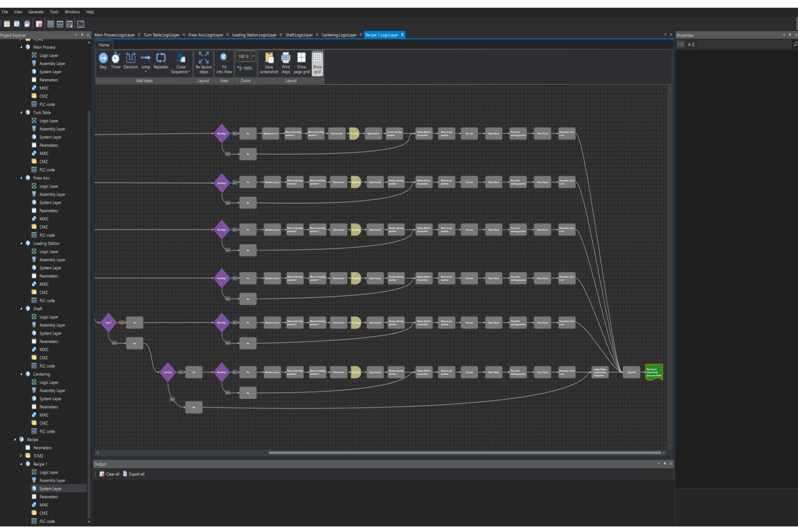
Task: Open the Tools menu
Action: pyautogui.click(x=54, y=12)
